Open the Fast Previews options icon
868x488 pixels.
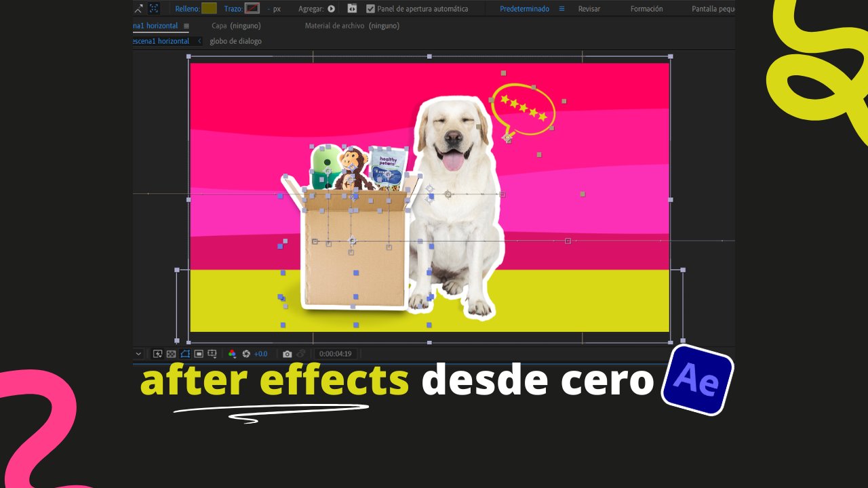tap(157, 354)
